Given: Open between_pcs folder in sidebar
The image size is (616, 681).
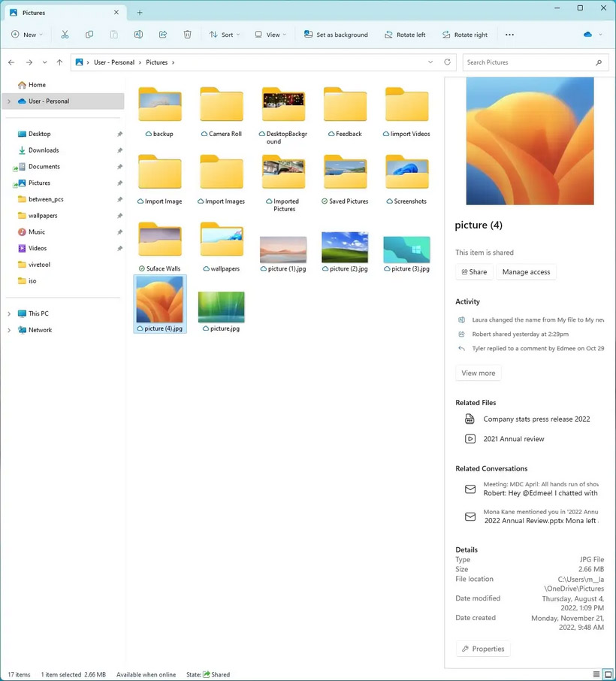Looking at the screenshot, I should (41, 199).
